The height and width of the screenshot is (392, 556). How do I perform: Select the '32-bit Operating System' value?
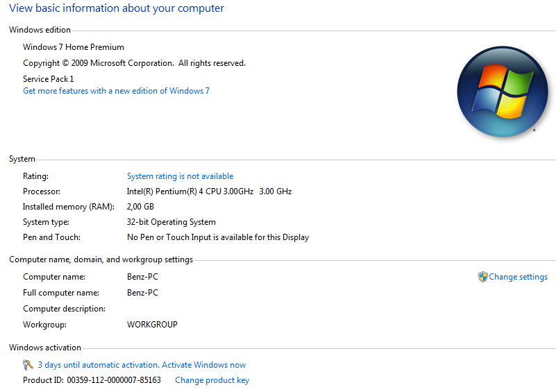tap(171, 222)
